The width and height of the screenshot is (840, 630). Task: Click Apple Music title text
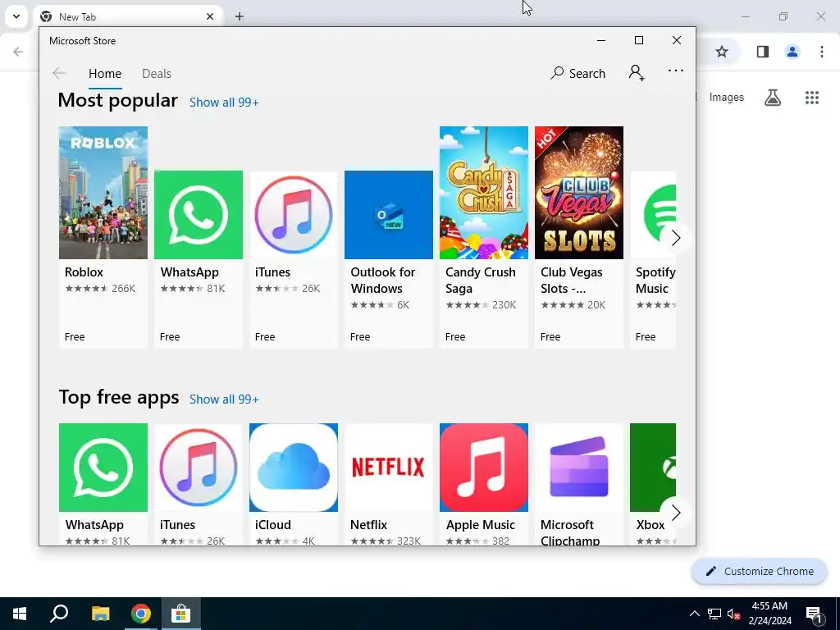481,525
